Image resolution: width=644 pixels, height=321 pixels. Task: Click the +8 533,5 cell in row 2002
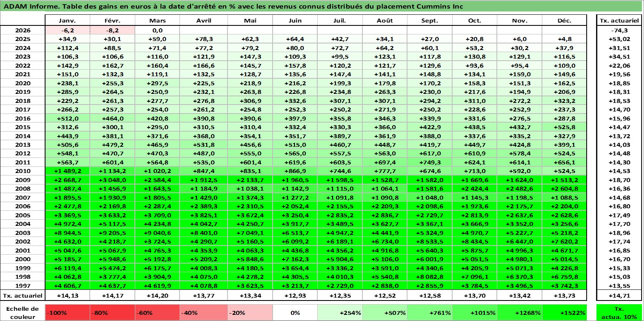(430, 241)
